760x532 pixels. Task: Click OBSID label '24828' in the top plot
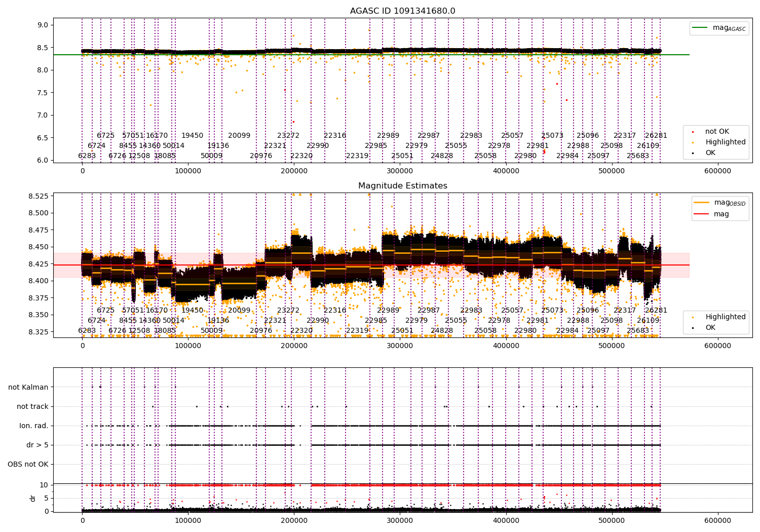[x=442, y=156]
